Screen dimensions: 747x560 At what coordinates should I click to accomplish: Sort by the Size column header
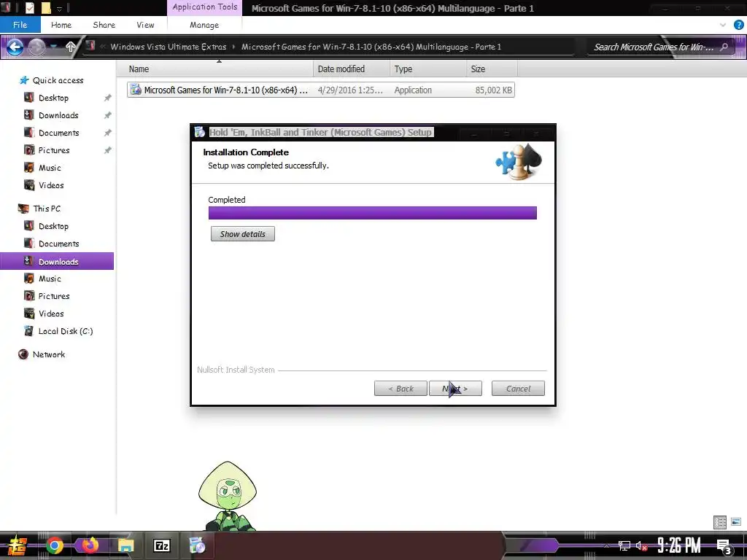(492, 69)
